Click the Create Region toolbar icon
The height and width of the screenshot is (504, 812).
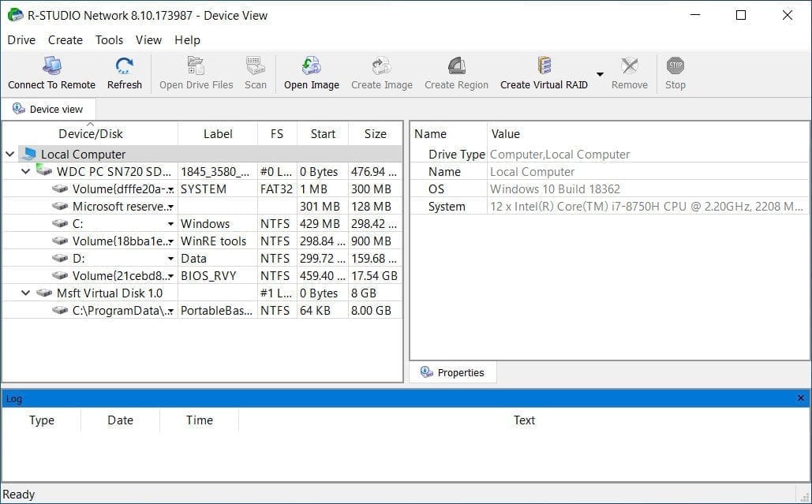coord(456,65)
